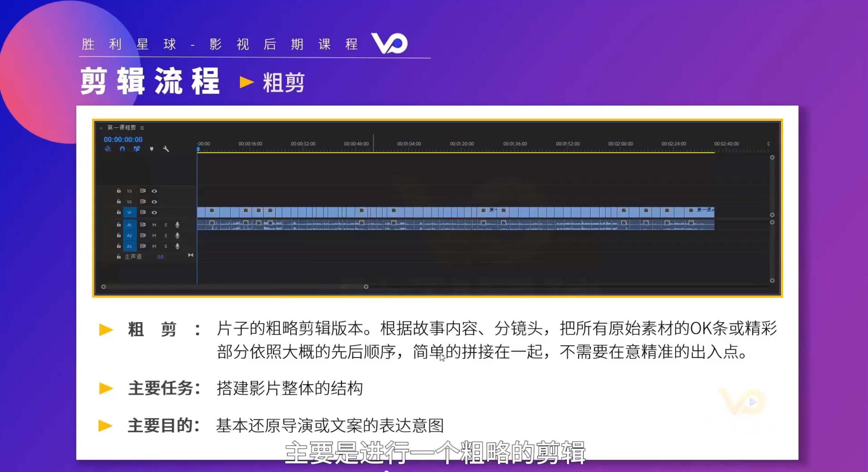Solo the A3 audio track

coord(166,246)
